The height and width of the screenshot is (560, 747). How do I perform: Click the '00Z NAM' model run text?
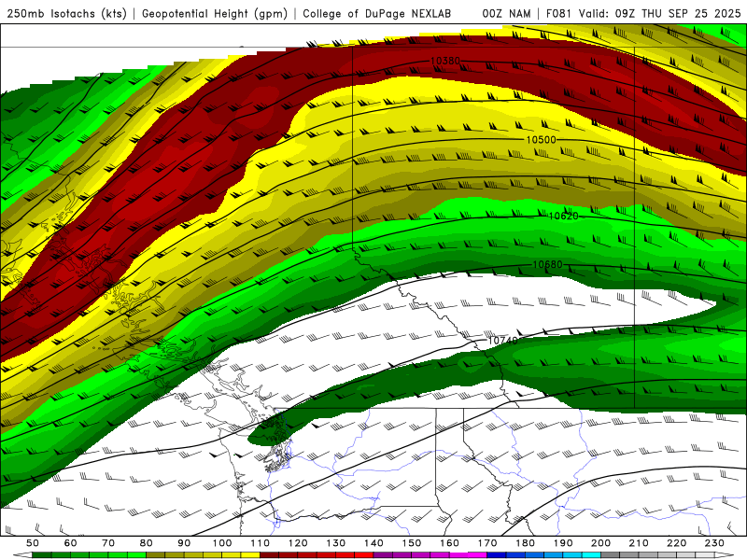506,13
